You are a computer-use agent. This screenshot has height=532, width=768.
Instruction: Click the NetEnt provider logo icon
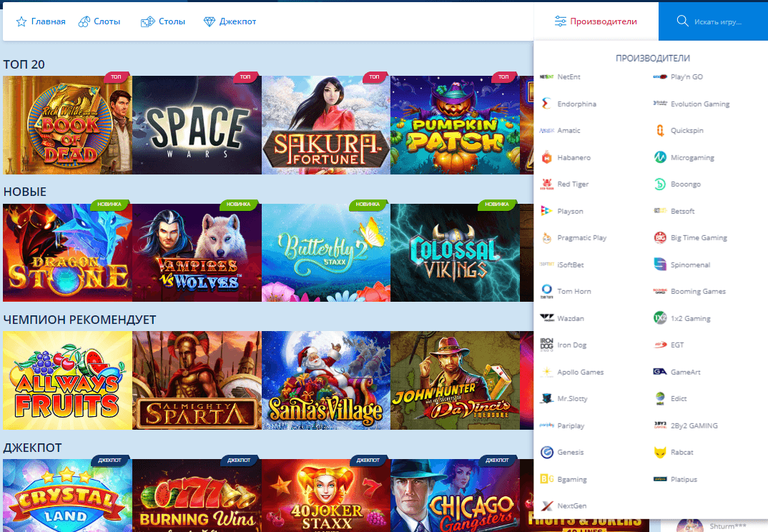pyautogui.click(x=546, y=77)
